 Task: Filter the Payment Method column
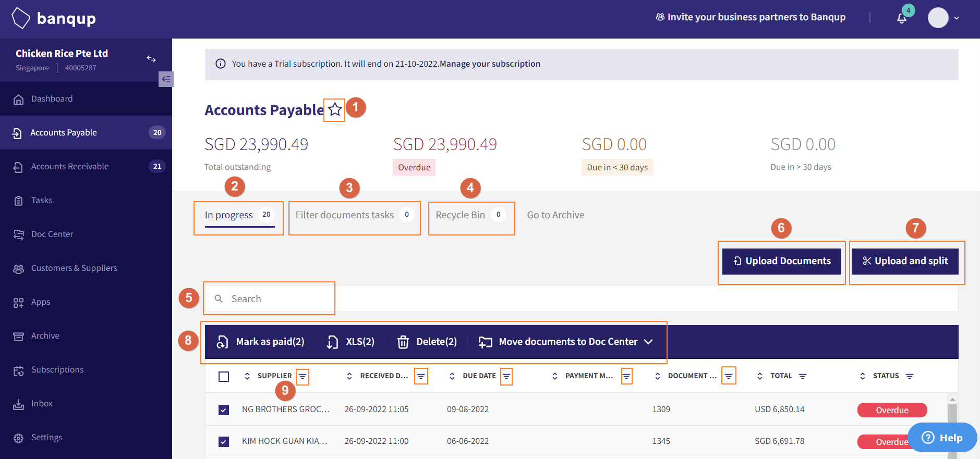click(627, 376)
